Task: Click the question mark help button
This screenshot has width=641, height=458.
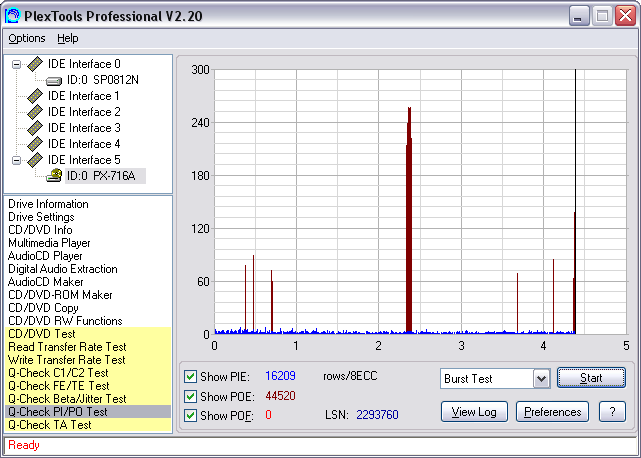Action: click(x=612, y=412)
